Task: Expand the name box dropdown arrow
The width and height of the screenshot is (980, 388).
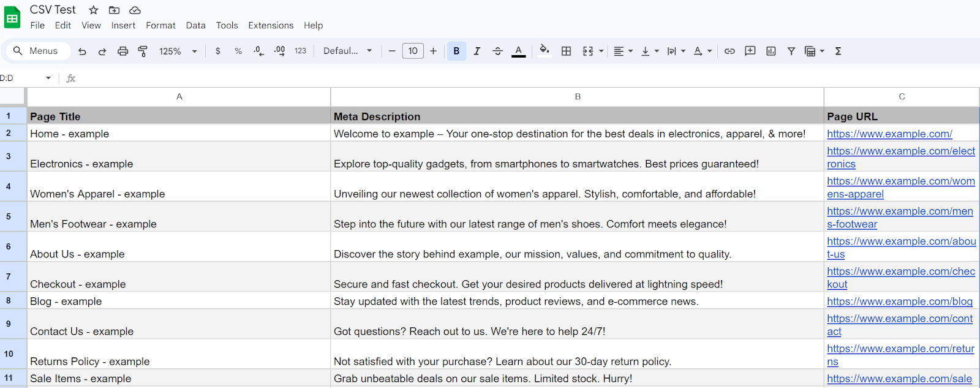Action: 48,78
